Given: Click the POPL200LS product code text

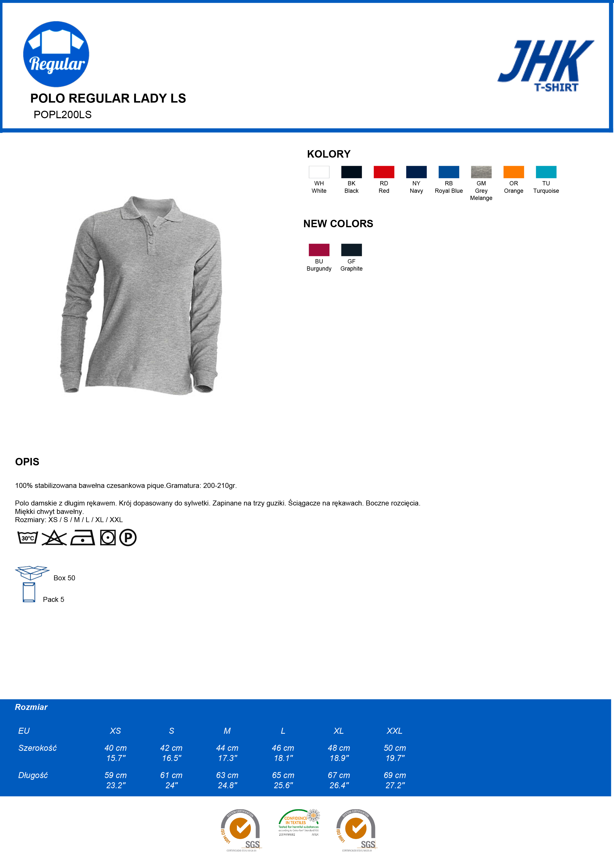Looking at the screenshot, I should pyautogui.click(x=63, y=115).
